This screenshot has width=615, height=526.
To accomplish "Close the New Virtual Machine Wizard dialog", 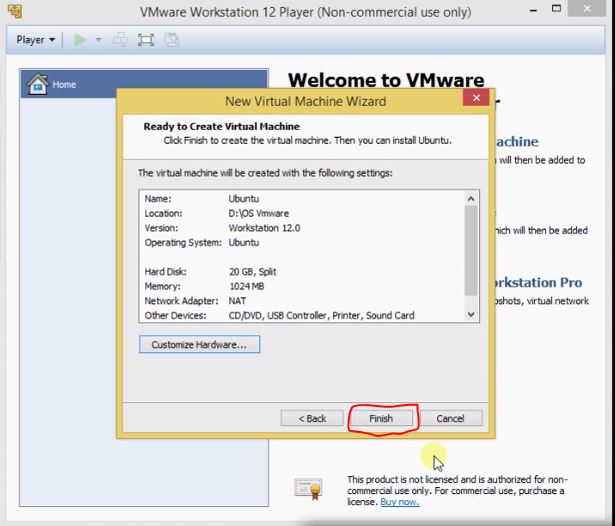I will [x=476, y=98].
